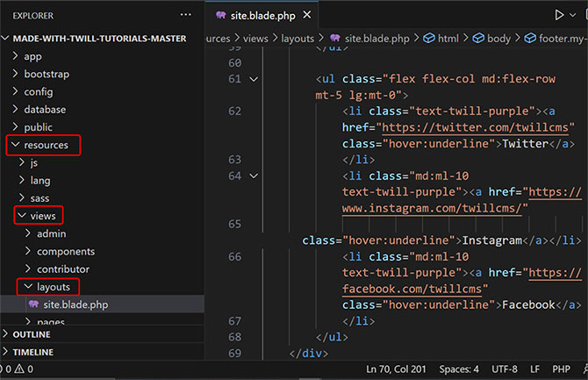Screen dimensions: 588x380
Task: Click the Run play icon
Action: pos(559,15)
